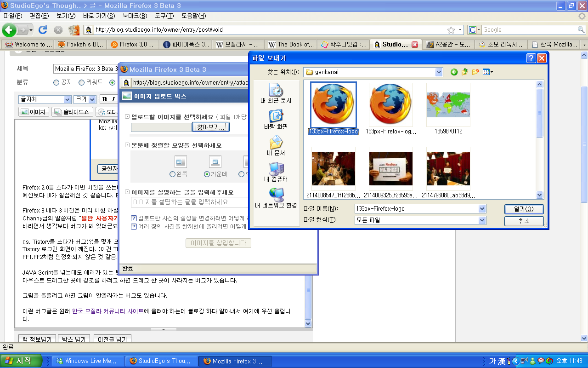The width and height of the screenshot is (588, 368).
Task: Go to 바탕 화면 in places bar
Action: pyautogui.click(x=276, y=119)
